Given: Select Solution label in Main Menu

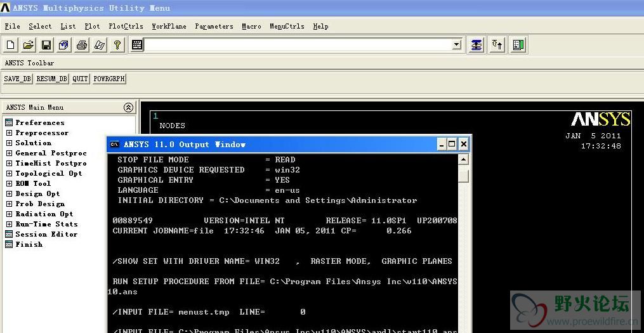Looking at the screenshot, I should [33, 143].
